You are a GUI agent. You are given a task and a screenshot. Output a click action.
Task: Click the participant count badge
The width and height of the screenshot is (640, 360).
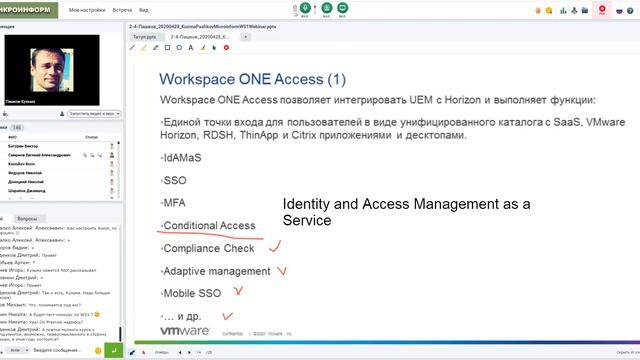click(17, 127)
